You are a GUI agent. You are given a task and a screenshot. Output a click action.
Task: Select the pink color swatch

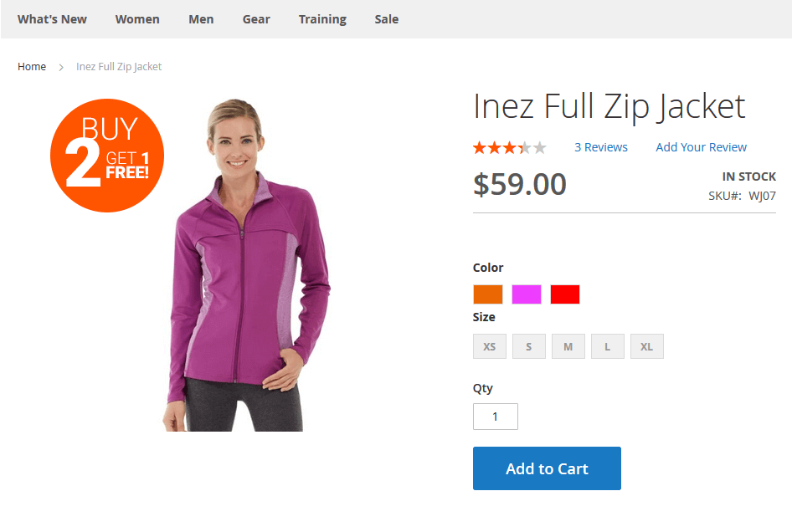(x=527, y=294)
